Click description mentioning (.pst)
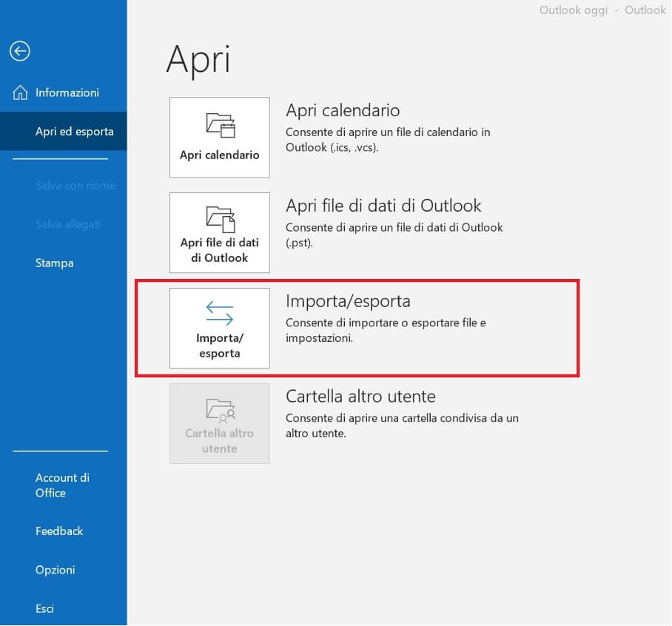Image resolution: width=672 pixels, height=626 pixels. pyautogui.click(x=394, y=235)
